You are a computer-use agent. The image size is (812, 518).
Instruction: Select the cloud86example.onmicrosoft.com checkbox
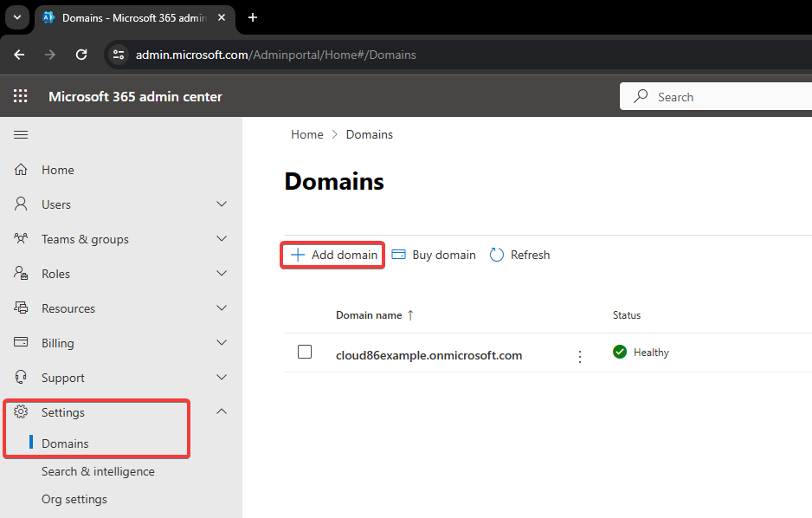point(305,352)
